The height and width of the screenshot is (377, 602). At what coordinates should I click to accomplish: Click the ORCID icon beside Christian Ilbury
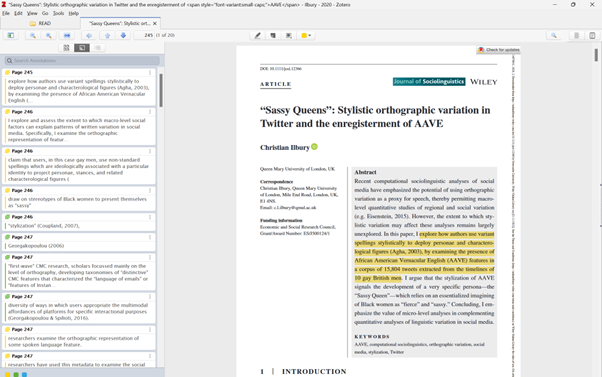314,147
